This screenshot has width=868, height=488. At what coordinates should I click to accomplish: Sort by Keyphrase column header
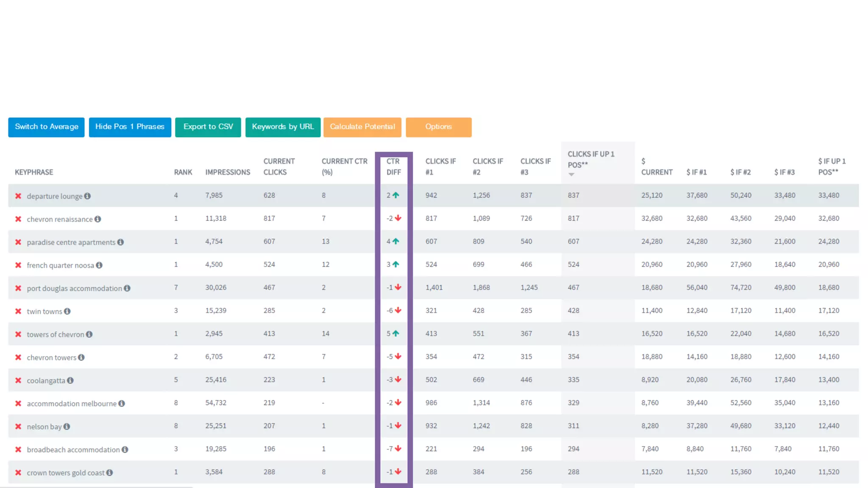click(x=34, y=172)
